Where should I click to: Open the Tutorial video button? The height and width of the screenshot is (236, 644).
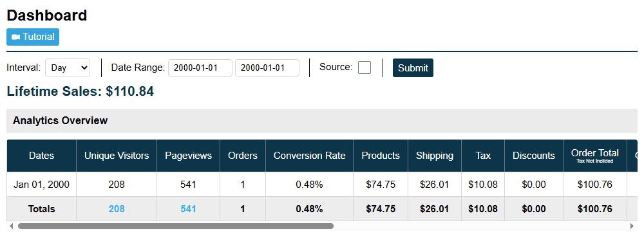(x=33, y=37)
